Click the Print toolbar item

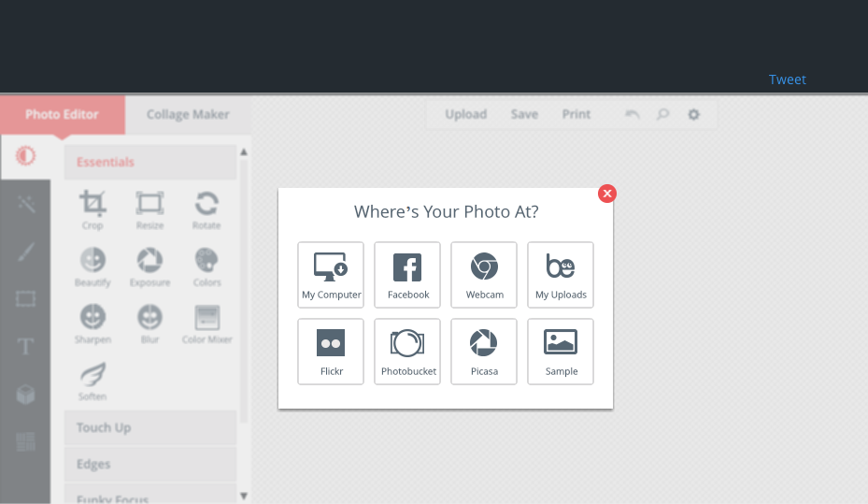[576, 114]
